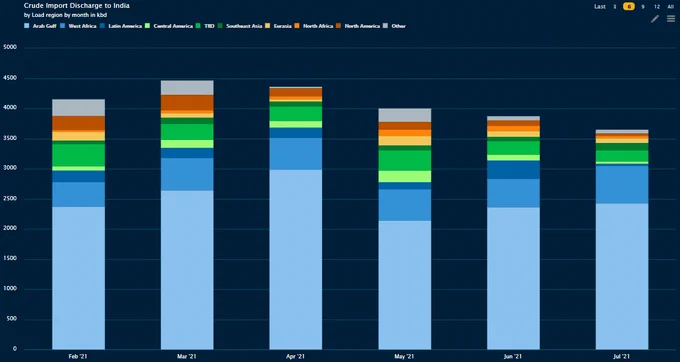Toggle West Africa series in legend

click(78, 26)
